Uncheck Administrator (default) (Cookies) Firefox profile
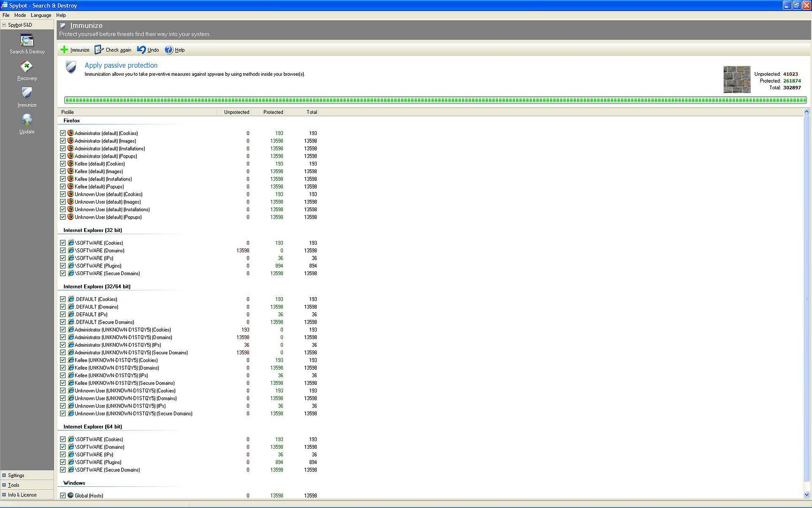This screenshot has width=812, height=508. (x=63, y=133)
